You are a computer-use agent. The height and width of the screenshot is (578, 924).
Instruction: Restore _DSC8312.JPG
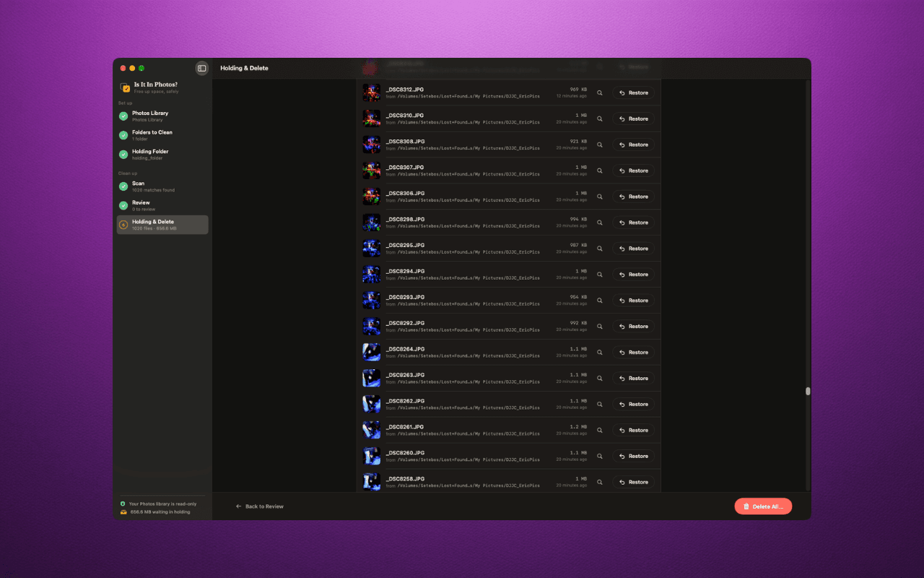[x=634, y=92]
